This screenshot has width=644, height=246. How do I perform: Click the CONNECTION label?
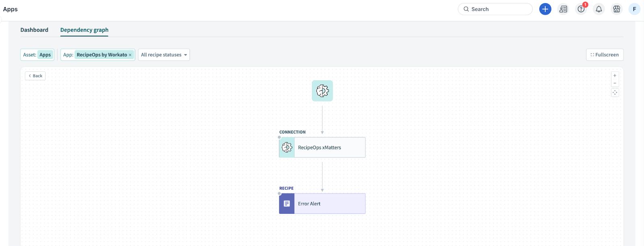coord(293,132)
